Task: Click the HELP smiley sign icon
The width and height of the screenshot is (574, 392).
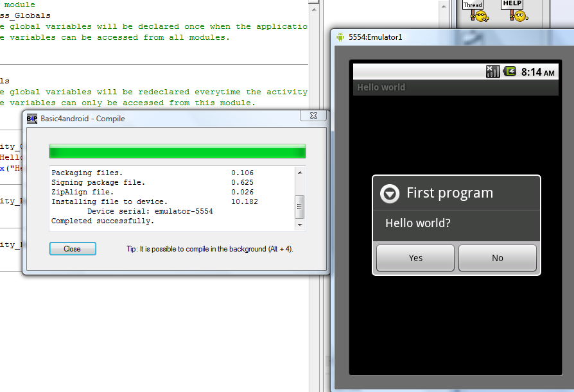Action: 515,11
